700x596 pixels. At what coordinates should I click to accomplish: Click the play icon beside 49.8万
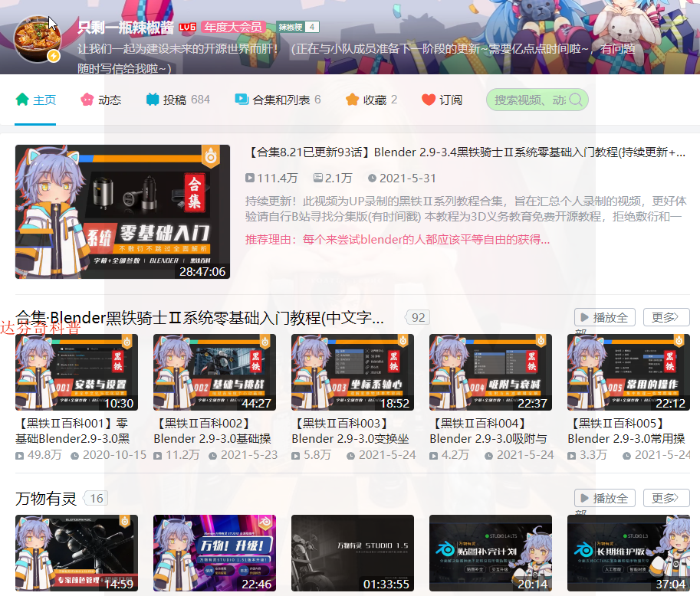tap(20, 456)
